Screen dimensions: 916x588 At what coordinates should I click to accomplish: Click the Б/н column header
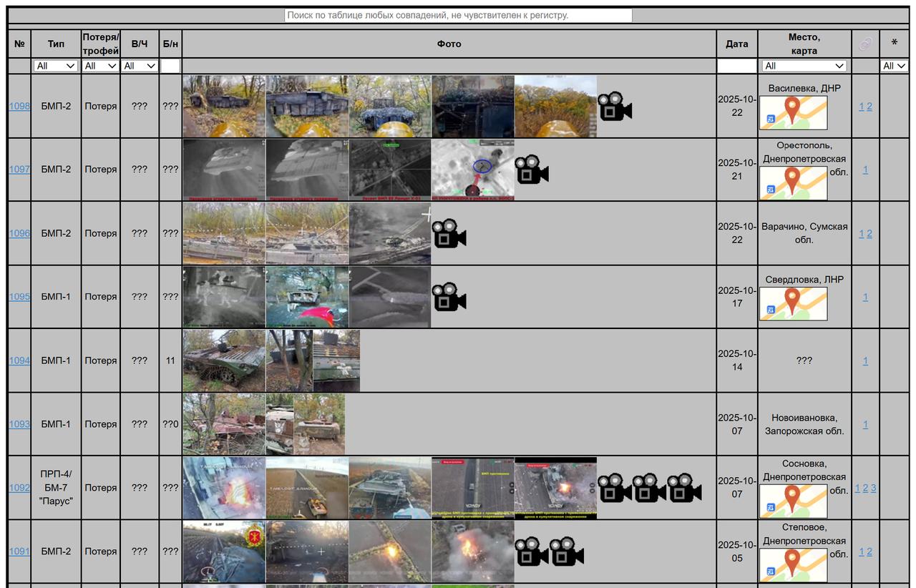click(170, 44)
